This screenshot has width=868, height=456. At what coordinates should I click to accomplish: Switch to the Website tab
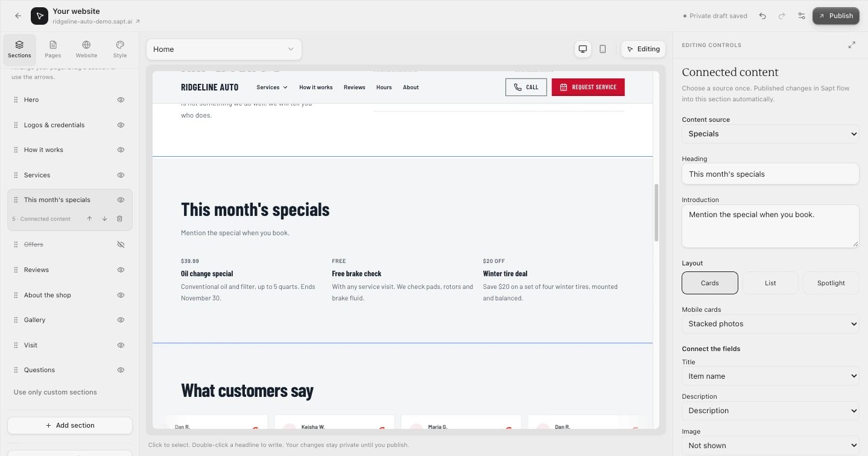pyautogui.click(x=86, y=49)
